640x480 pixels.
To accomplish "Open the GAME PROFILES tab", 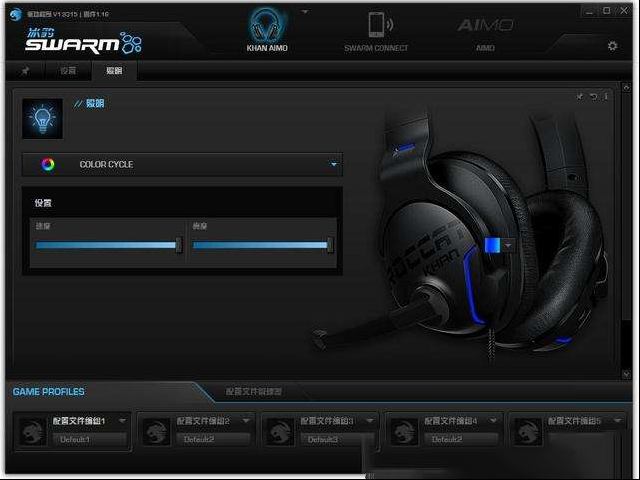I will click(x=49, y=392).
